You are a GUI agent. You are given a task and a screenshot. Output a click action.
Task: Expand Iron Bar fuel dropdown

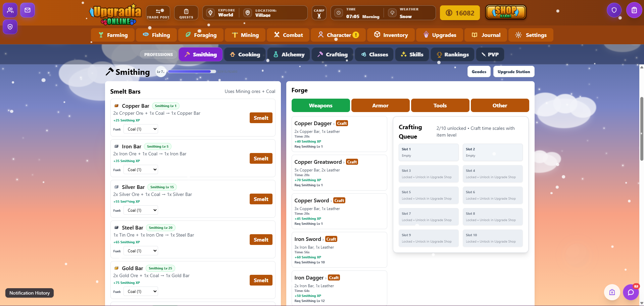click(x=141, y=170)
